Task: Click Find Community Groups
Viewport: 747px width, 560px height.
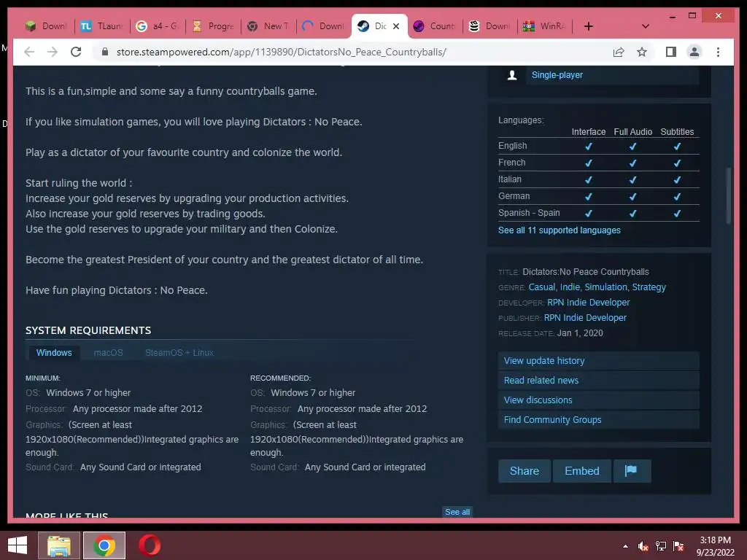Action: pos(598,419)
